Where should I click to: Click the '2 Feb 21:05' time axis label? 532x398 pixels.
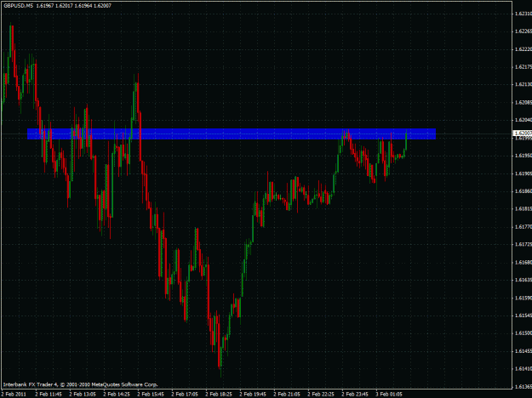(287, 395)
